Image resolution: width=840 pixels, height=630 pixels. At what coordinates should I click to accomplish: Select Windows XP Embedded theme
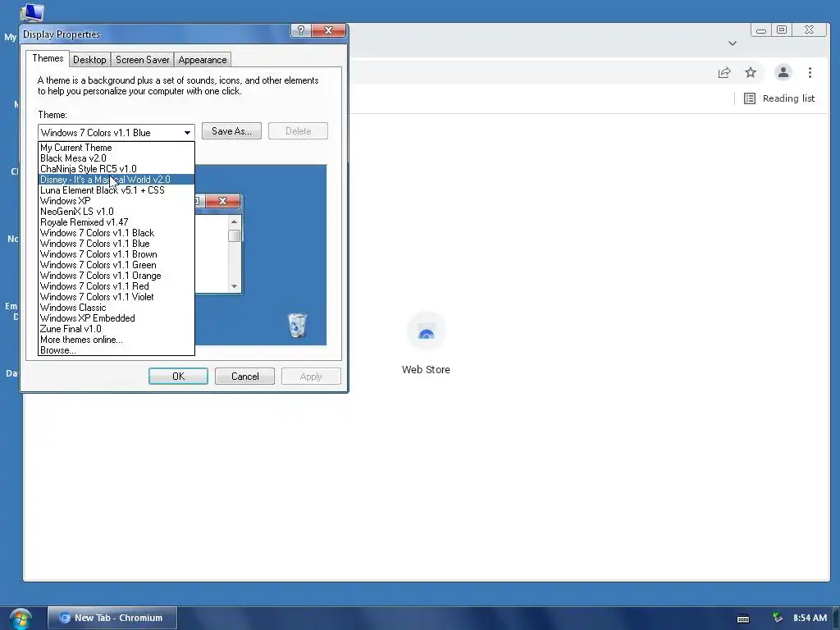pyautogui.click(x=116, y=318)
